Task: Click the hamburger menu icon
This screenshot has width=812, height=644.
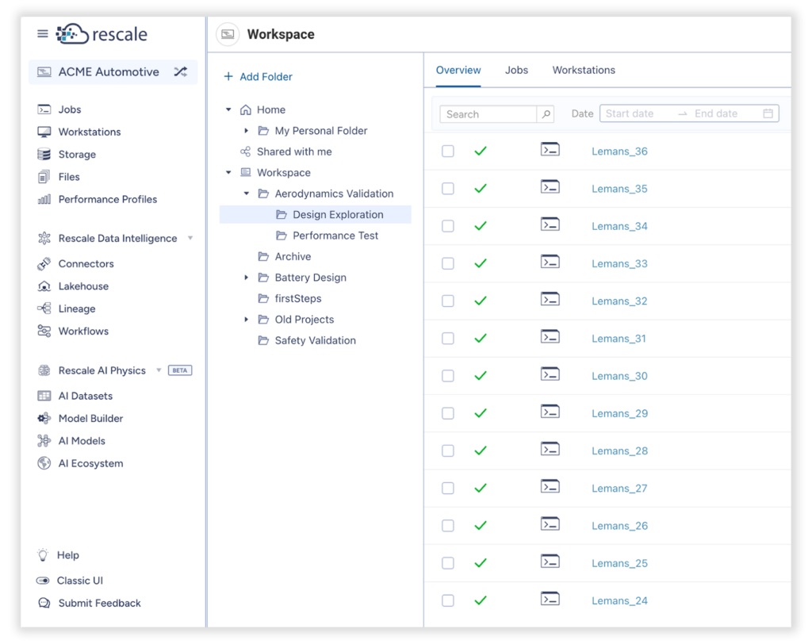Action: coord(43,34)
